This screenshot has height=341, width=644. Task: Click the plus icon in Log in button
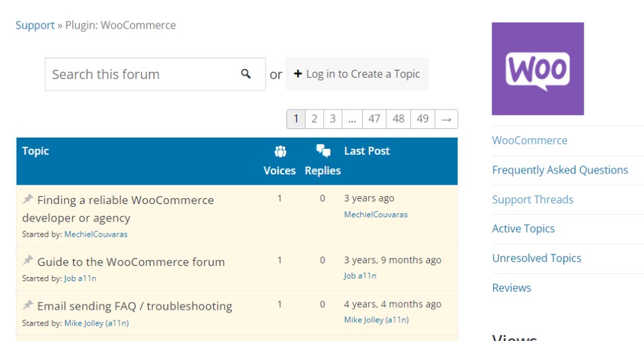298,74
